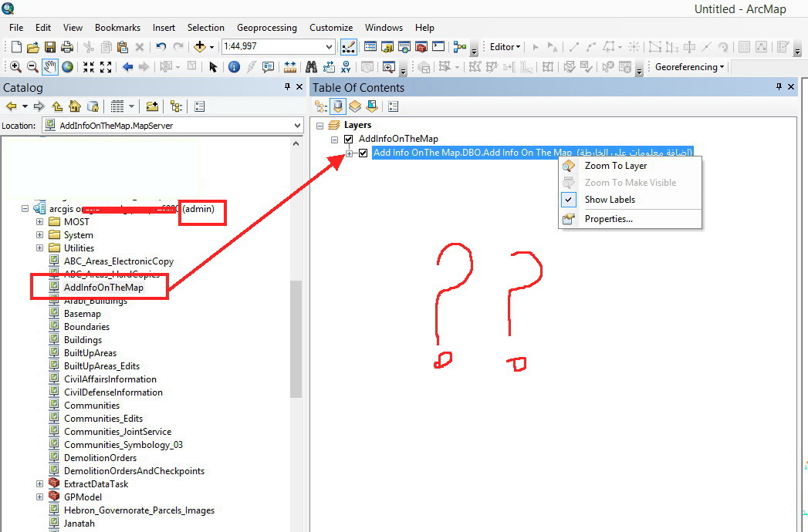Select the Zoom In tool
Screen dimensions: 808x532
point(15,67)
